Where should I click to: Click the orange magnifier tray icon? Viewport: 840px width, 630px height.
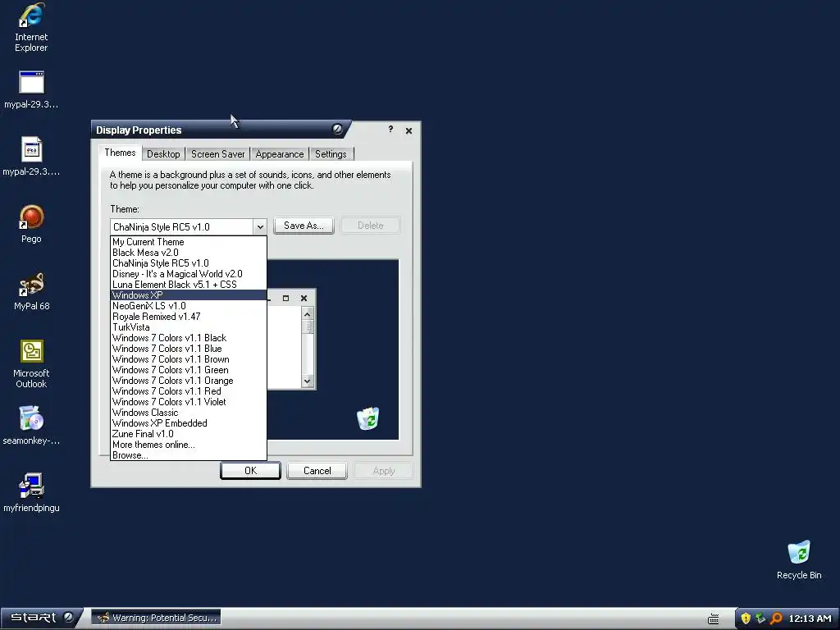pos(776,619)
